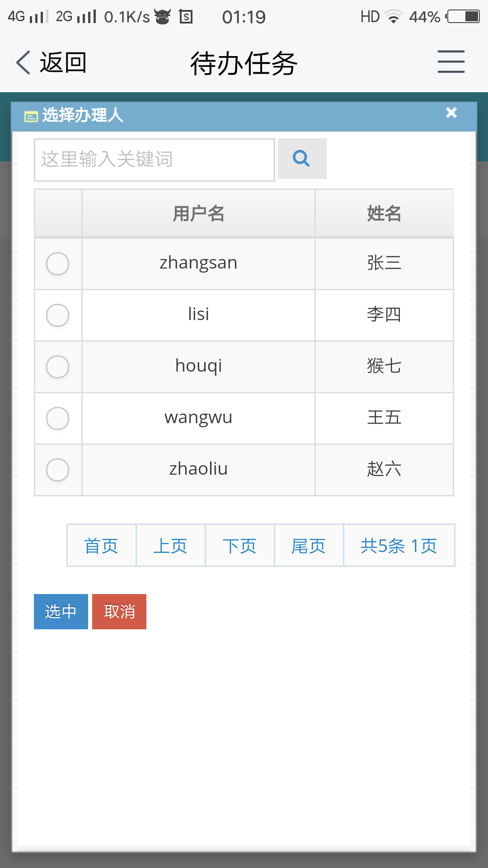Pick the zhaoliu radio button
The image size is (488, 868).
point(58,470)
